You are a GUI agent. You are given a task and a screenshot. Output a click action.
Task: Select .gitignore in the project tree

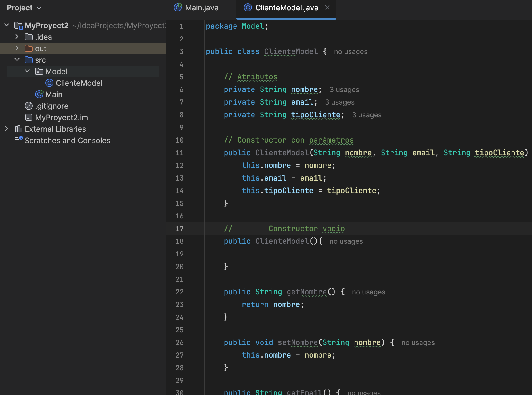click(52, 106)
